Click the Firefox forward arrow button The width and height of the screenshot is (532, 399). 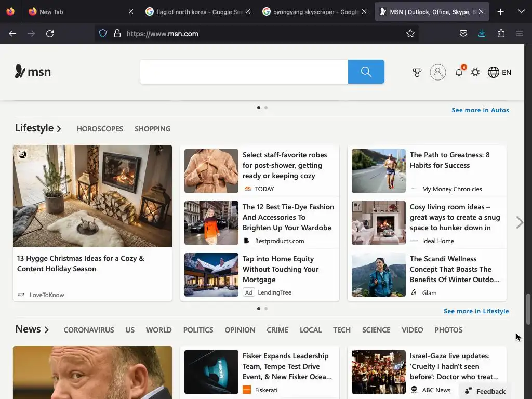click(31, 34)
